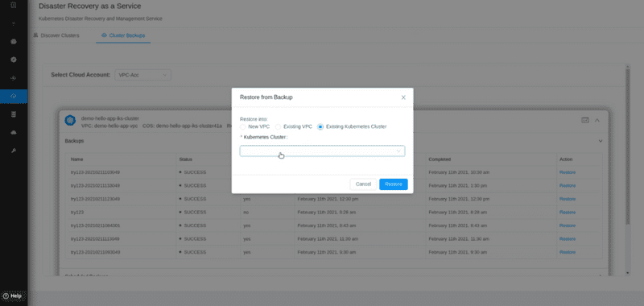Collapse the Backups section chevron
The width and height of the screenshot is (644, 306).
click(x=601, y=141)
